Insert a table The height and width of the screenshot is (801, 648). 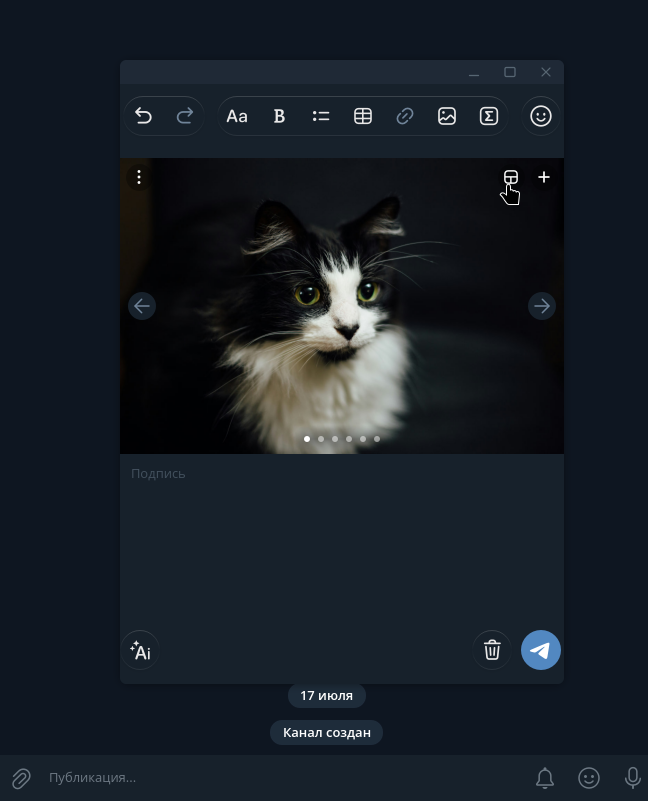point(363,116)
